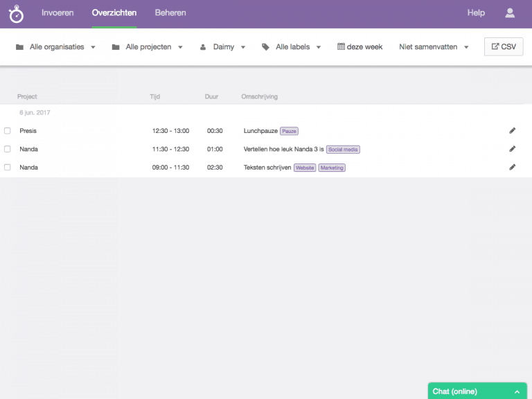Viewport: 532px width, 399px height.
Task: Click the stopwatch logo icon
Action: click(16, 14)
